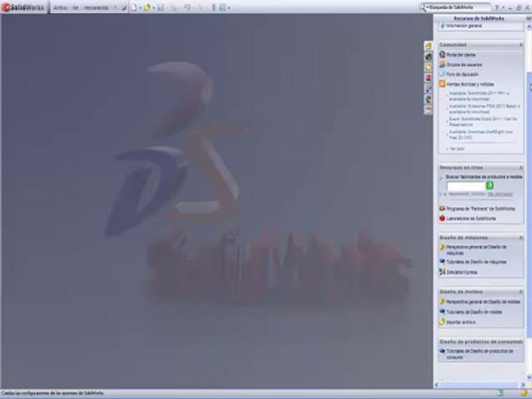
Task: Expand the arrow beside the Options icon
Action: pyautogui.click(x=229, y=8)
